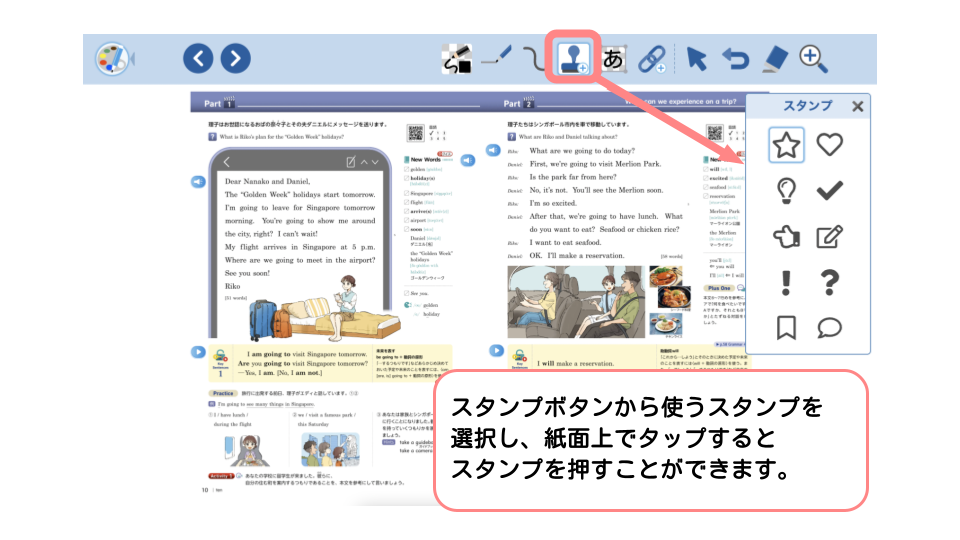The image size is (960, 540).
Task: Play the Part 1 Key Sentence audio
Action: click(x=199, y=352)
